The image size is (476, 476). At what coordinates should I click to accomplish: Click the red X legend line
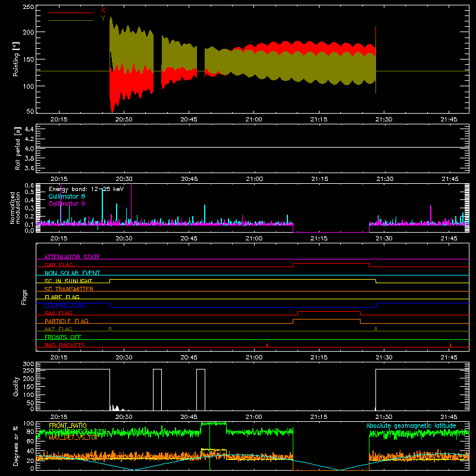(x=71, y=12)
